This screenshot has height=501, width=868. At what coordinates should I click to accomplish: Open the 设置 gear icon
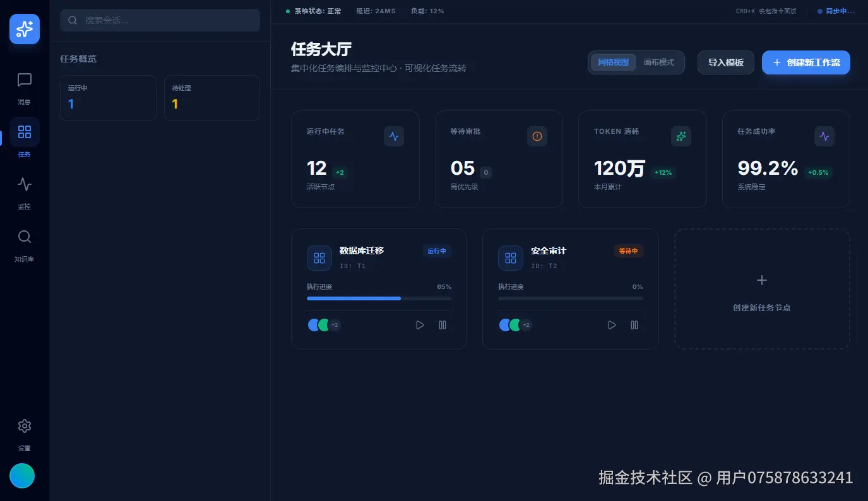pos(25,426)
